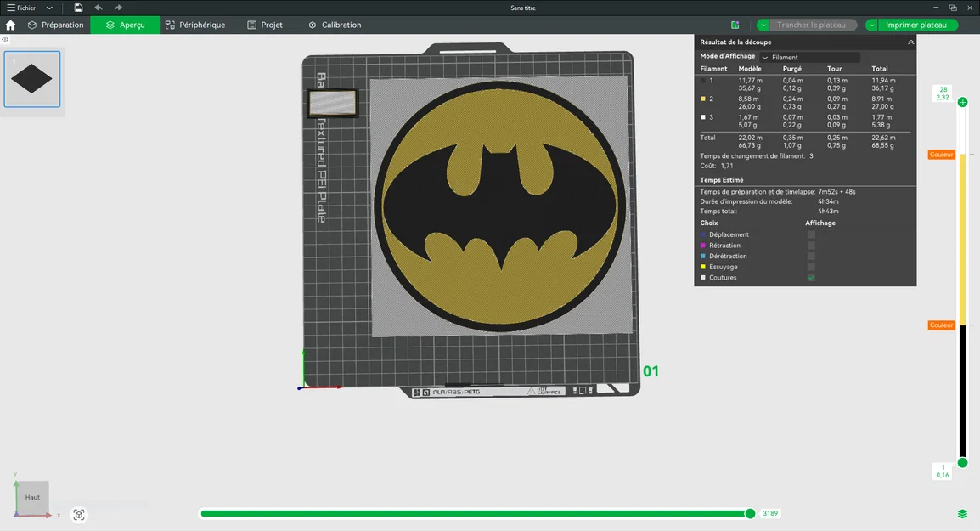Switch to the Préparation tab
This screenshot has height=531, width=980.
55,25
